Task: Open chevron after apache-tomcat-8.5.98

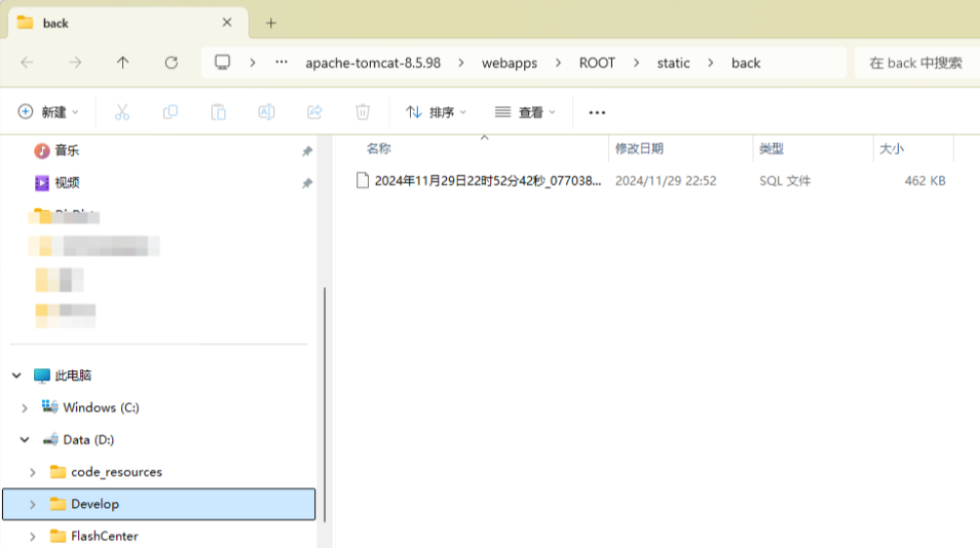Action: click(x=462, y=63)
